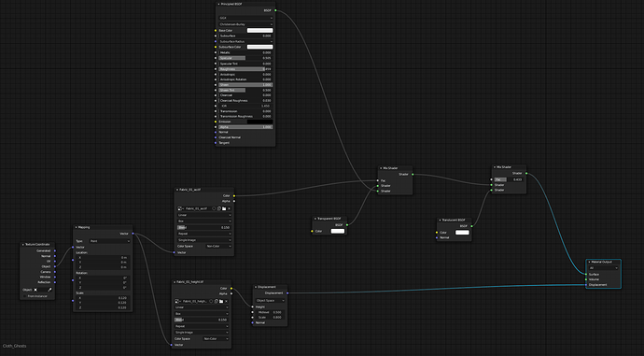Open Christensen-Burley subsurface method dropdown
Screen dimensions: 644x356
pyautogui.click(x=245, y=24)
